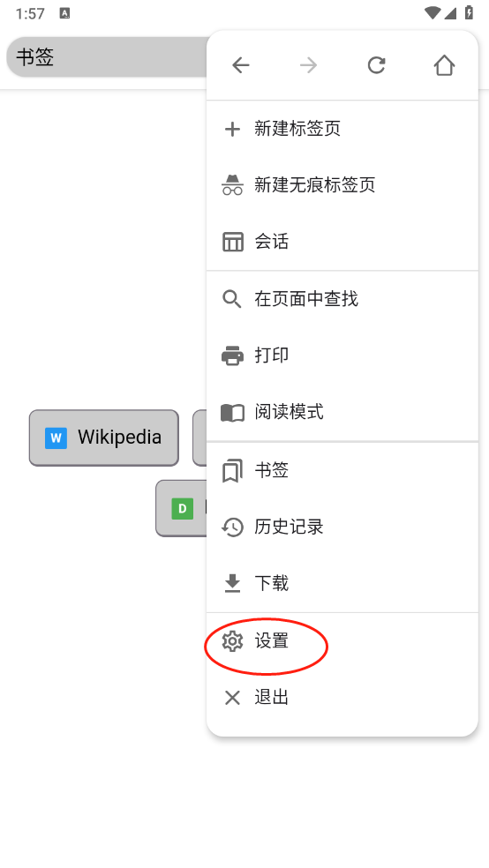Screen dimensions: 489x868
Task: Tap the Wi-Fi status icon
Action: click(x=433, y=12)
